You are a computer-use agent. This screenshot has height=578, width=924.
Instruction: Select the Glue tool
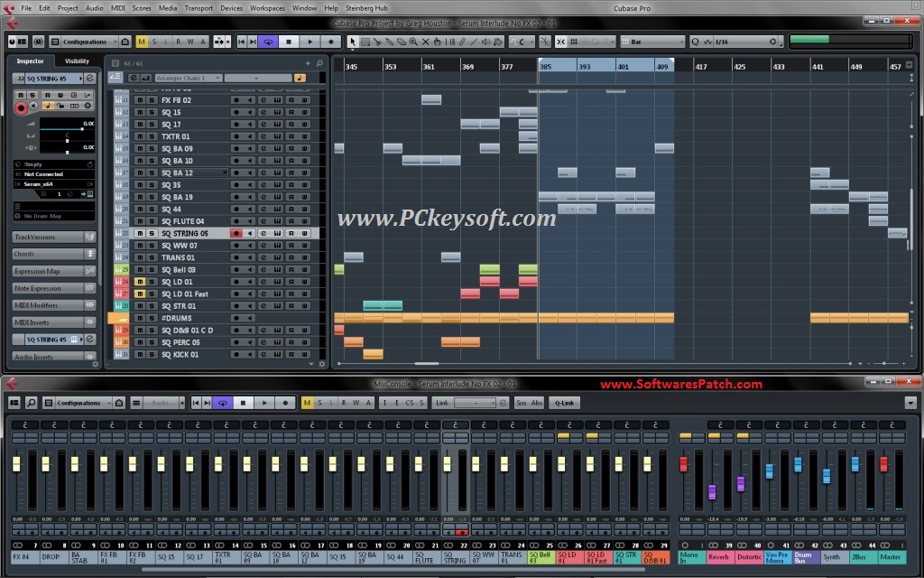click(x=390, y=42)
